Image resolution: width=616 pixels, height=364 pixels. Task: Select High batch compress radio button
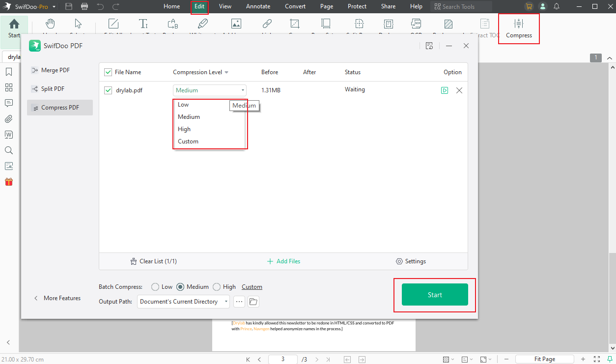pos(217,287)
